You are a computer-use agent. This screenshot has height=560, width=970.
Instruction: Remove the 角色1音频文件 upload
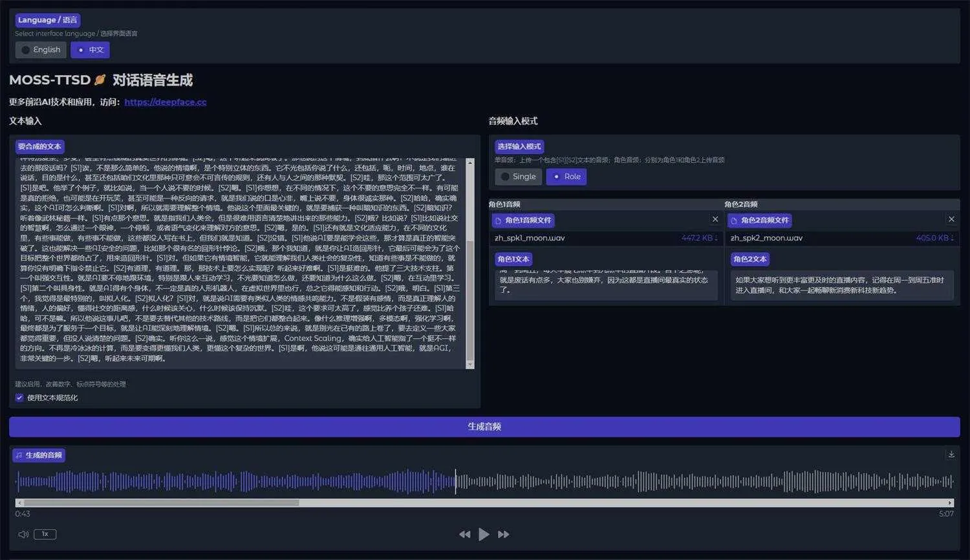coord(715,219)
